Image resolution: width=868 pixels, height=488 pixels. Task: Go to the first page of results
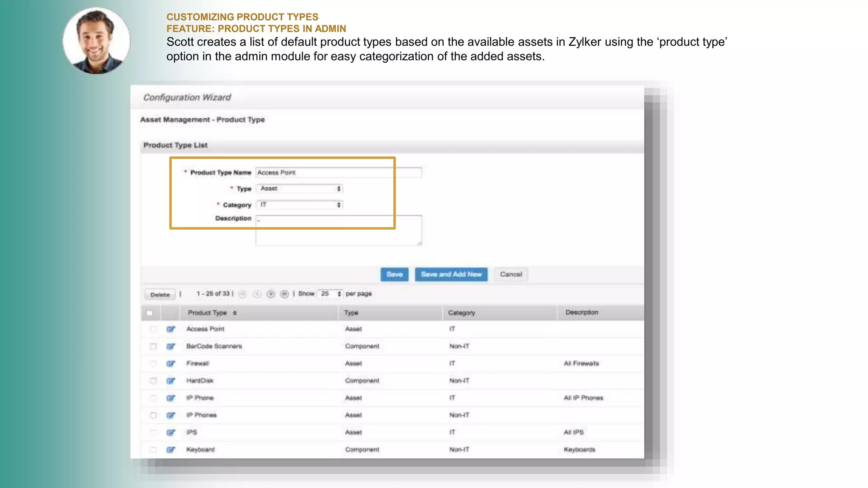[x=243, y=294]
